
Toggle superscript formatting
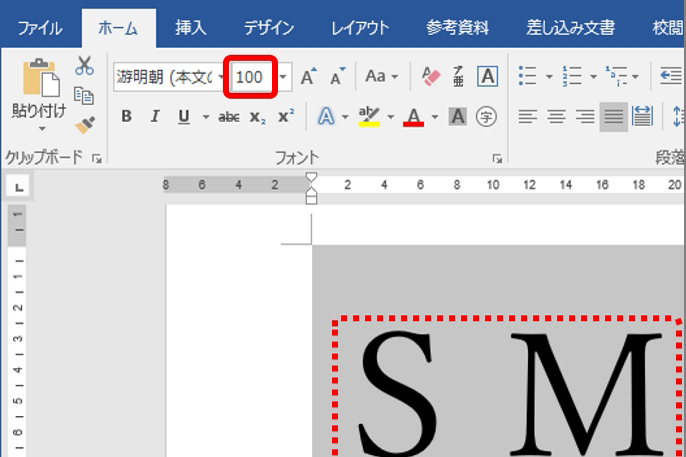point(286,116)
